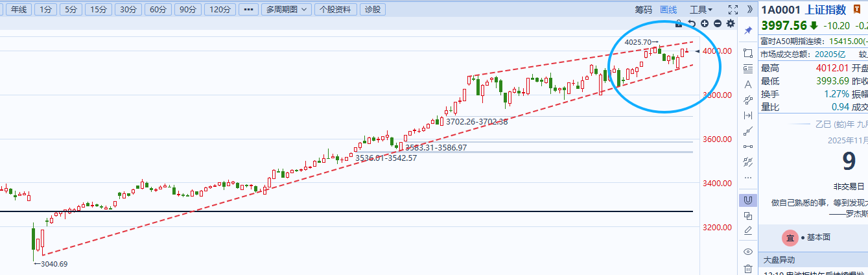Click 量比 value 0.94
The height and width of the screenshot is (275, 868).
840,107
